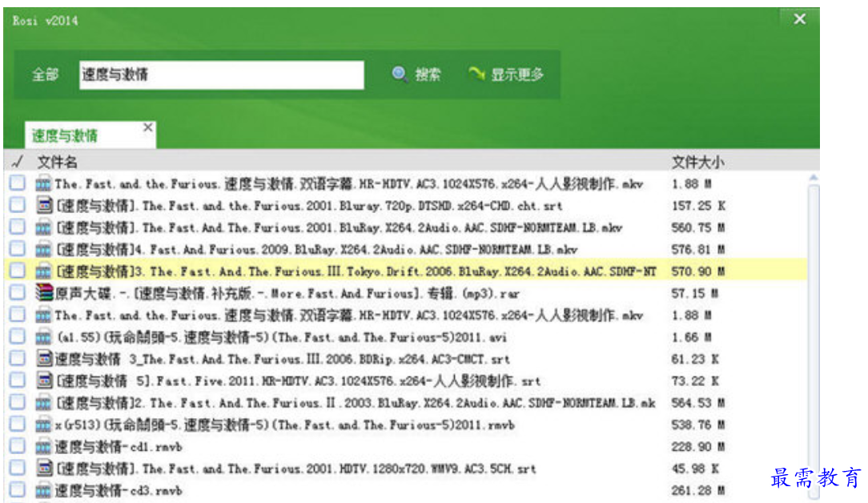Click the size value 45.98 K
This screenshot has width=868, height=503.
pyautogui.click(x=695, y=469)
